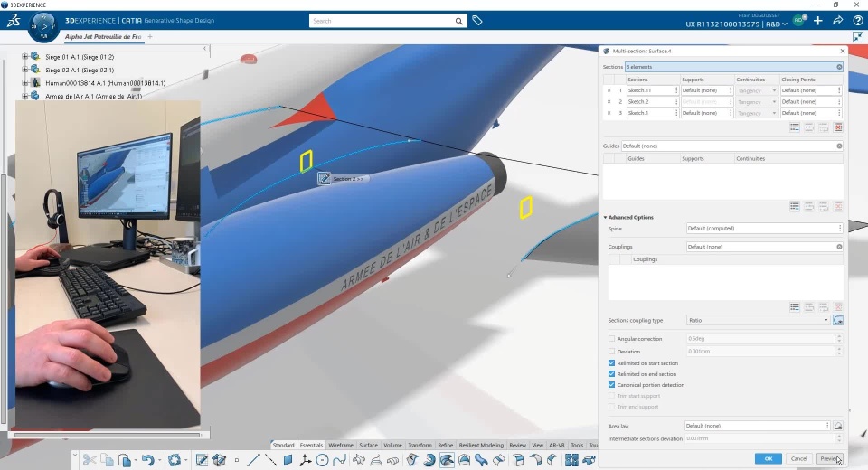Open the add (plus) menu in top bar
This screenshot has width=868, height=470.
tap(818, 21)
